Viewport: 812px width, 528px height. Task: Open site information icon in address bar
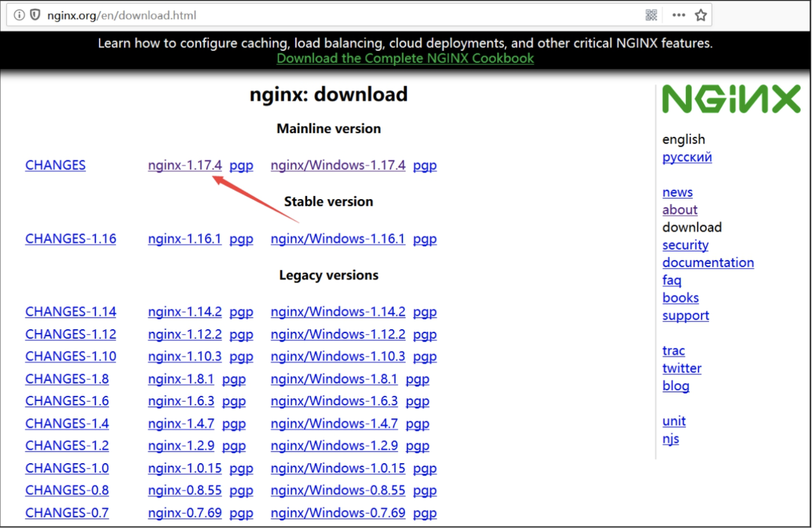19,15
